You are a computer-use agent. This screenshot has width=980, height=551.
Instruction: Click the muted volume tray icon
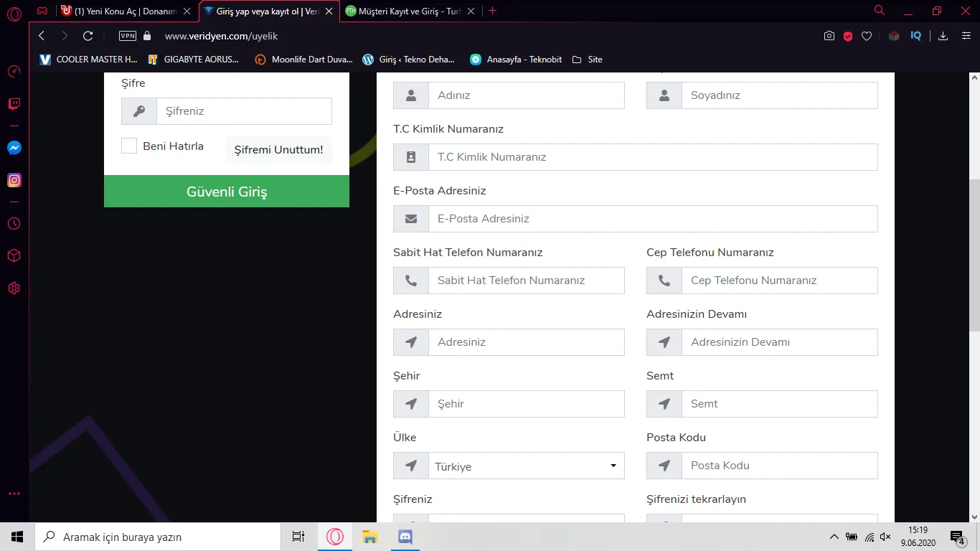(x=885, y=537)
